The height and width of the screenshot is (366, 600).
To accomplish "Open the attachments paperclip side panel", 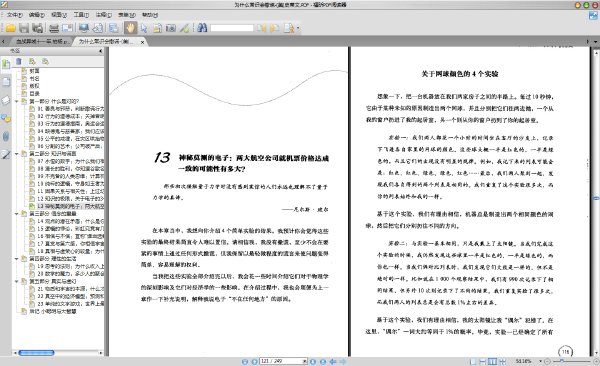I will [6, 136].
